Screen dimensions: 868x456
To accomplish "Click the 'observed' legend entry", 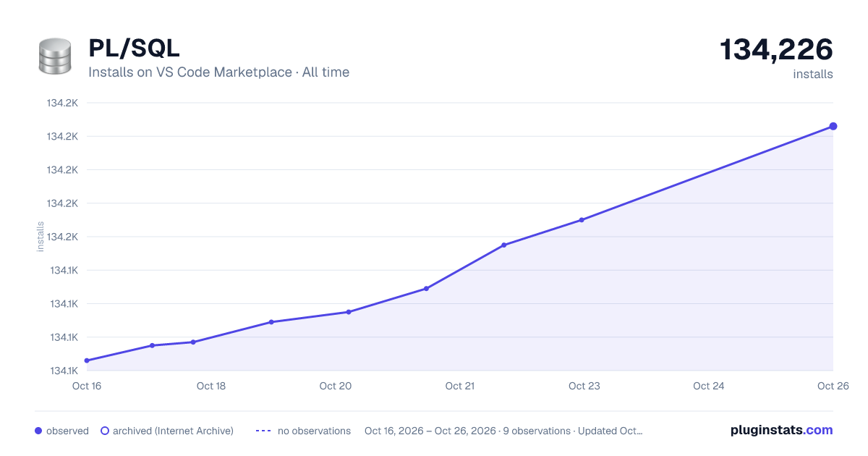I will pos(61,431).
